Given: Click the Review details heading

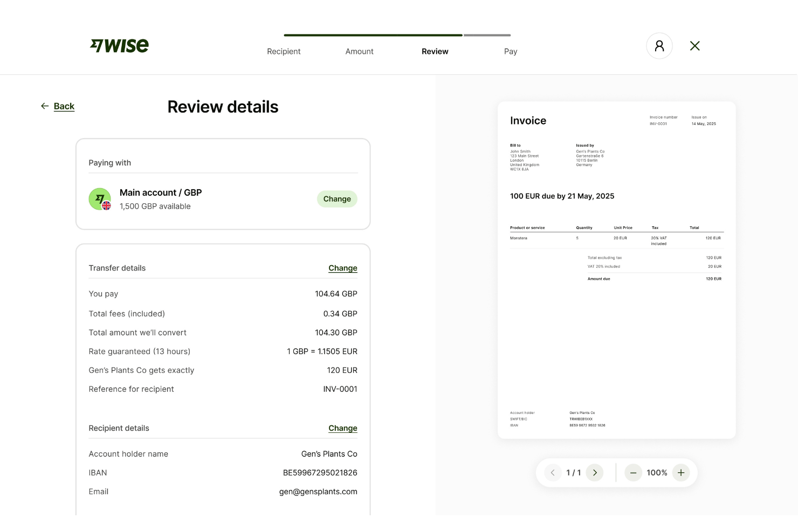Looking at the screenshot, I should point(223,107).
